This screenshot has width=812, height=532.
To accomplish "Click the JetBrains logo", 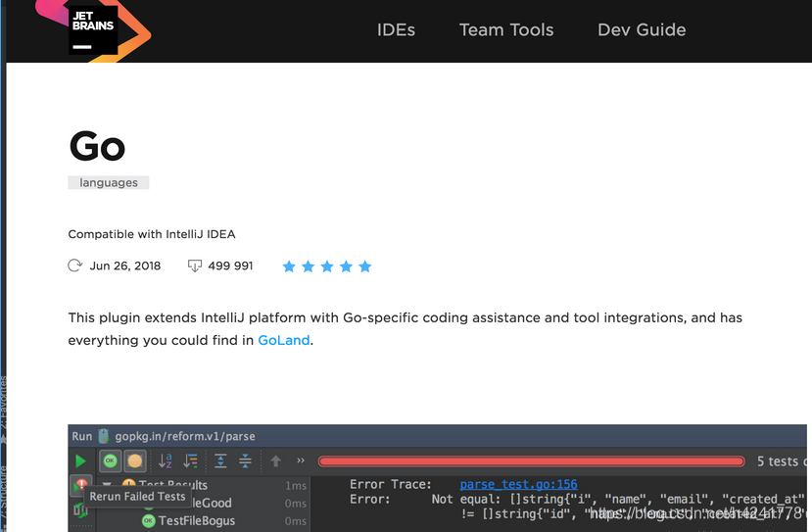I will point(93,30).
